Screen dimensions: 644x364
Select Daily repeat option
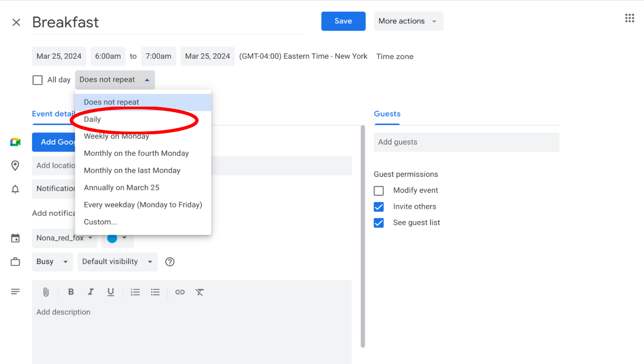[143, 119]
